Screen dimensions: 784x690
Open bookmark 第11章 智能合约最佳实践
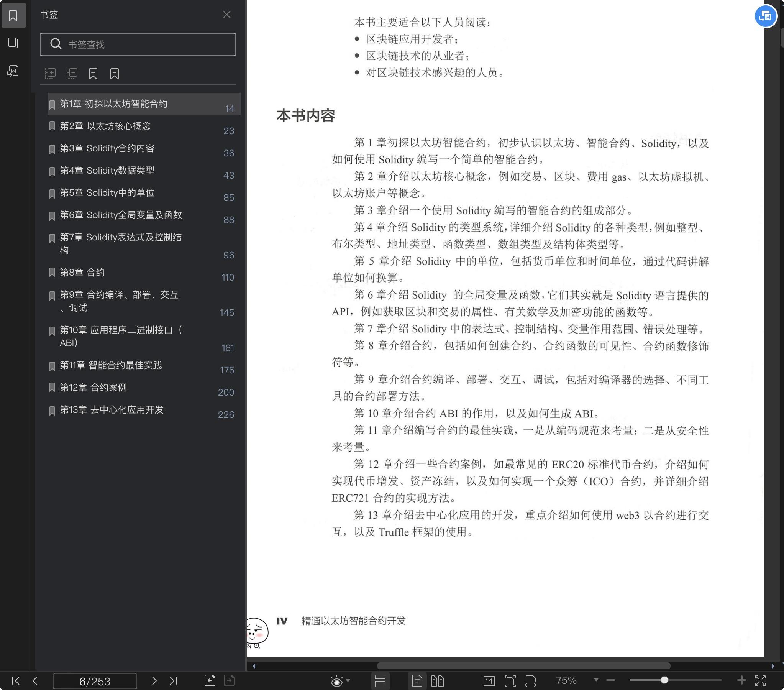pos(144,366)
